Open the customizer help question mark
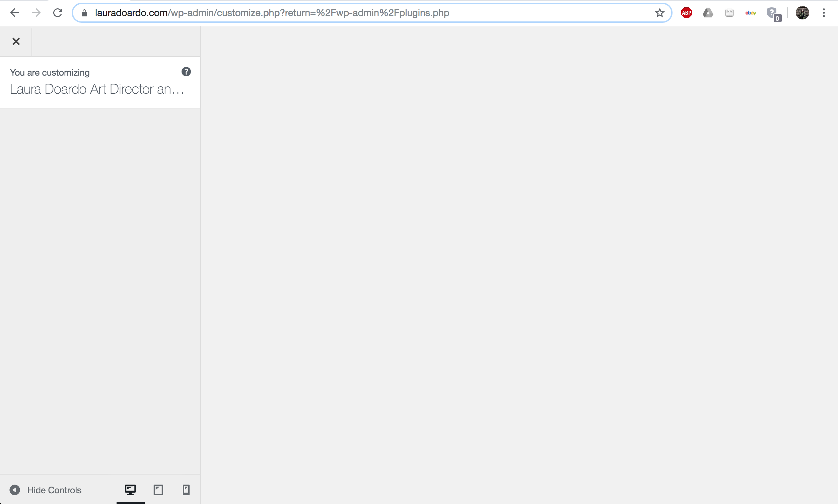The height and width of the screenshot is (504, 838). tap(186, 72)
